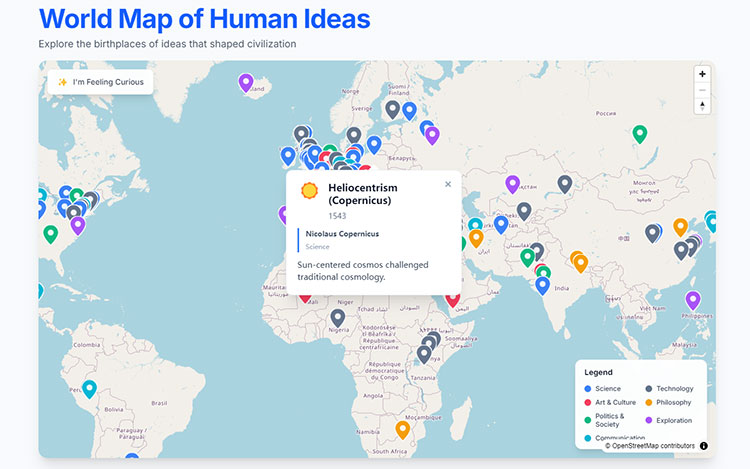This screenshot has width=750, height=469.
Task: Click the Exploration legend entry
Action: click(x=669, y=421)
